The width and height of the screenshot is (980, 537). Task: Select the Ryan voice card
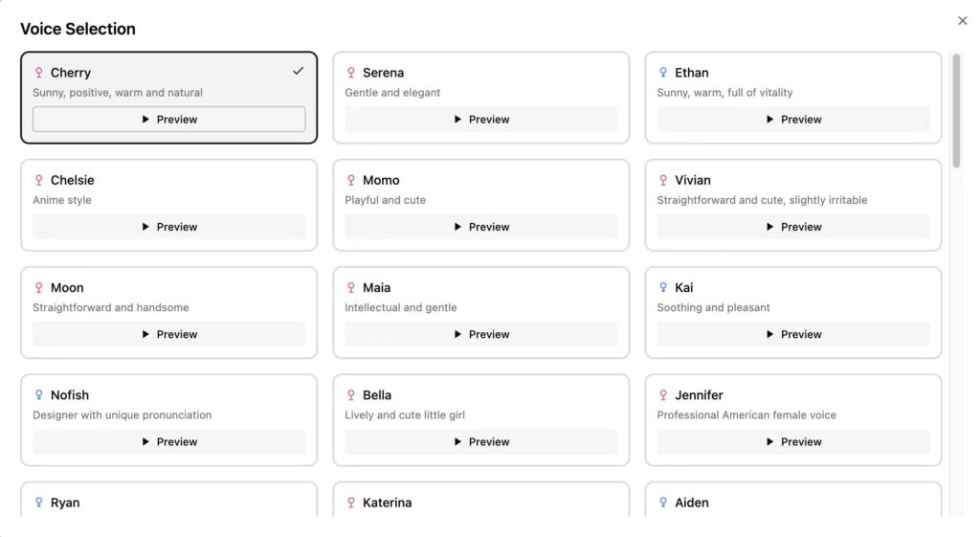tap(169, 503)
